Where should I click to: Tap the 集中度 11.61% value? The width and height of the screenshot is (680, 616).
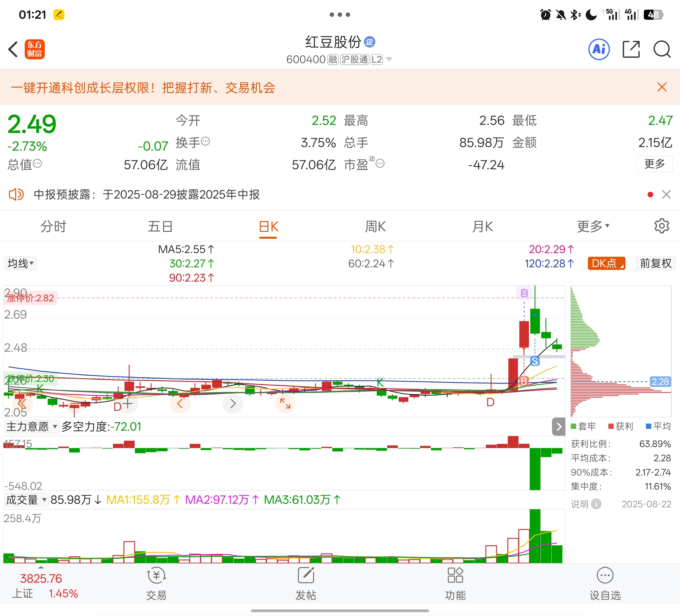point(658,486)
